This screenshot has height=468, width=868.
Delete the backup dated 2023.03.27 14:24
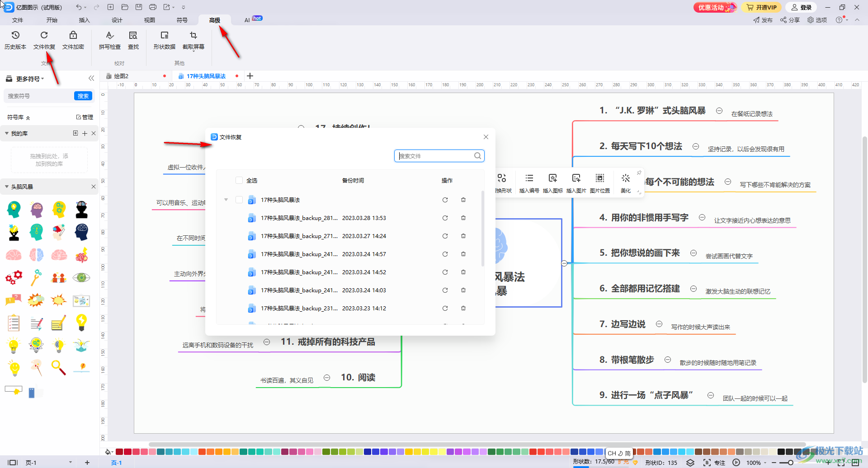coord(463,236)
